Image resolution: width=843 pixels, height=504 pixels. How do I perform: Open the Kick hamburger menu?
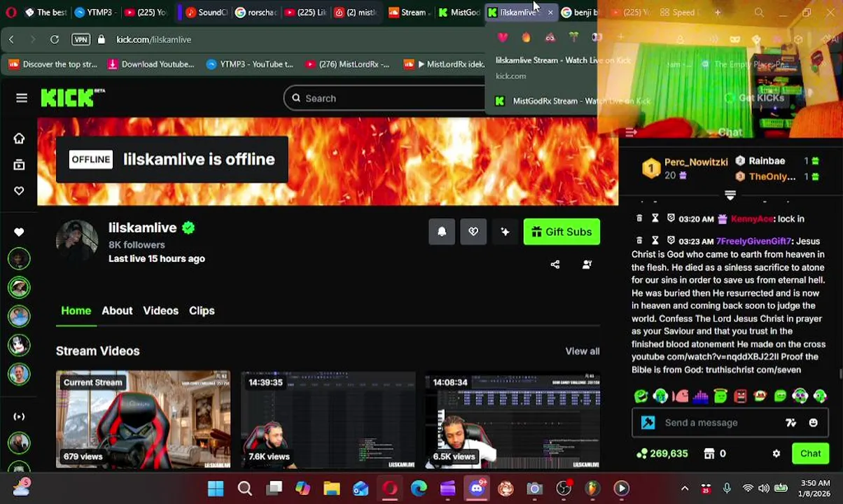(22, 98)
